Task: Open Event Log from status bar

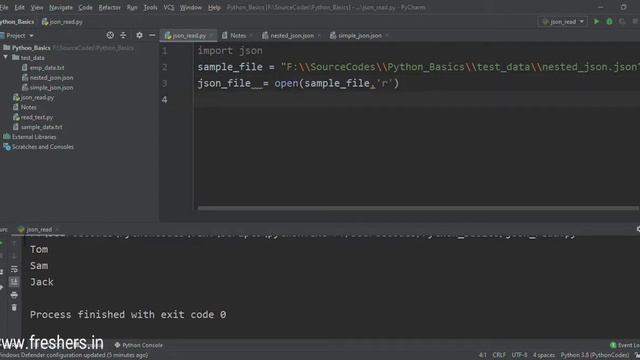Action: tap(624, 345)
